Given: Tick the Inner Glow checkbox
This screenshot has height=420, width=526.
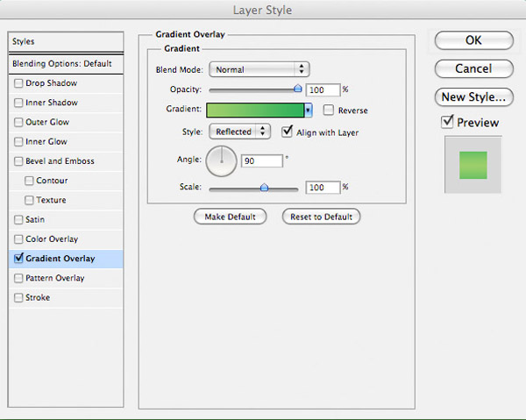Looking at the screenshot, I should [x=18, y=141].
